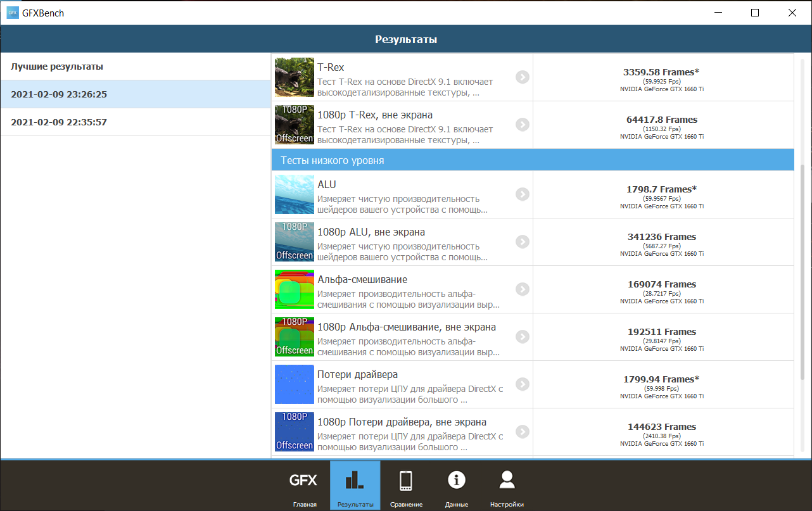Click the ALU test thumbnail
812x511 pixels.
click(295, 194)
